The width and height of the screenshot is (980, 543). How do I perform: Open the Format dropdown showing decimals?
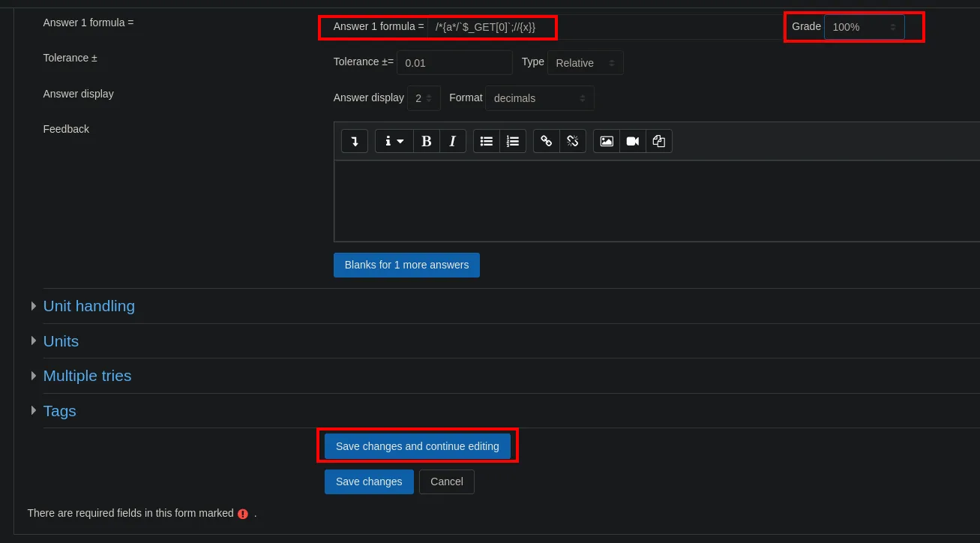coord(540,98)
